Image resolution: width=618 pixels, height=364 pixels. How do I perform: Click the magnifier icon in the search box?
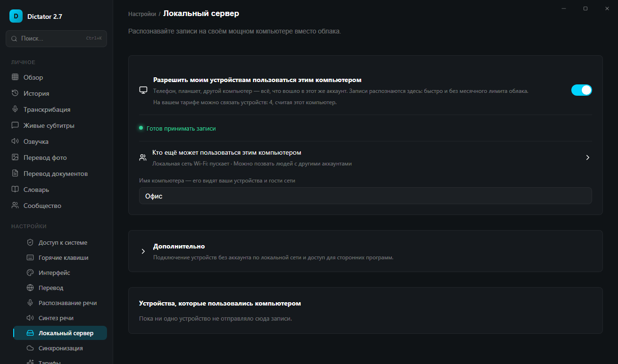point(14,39)
